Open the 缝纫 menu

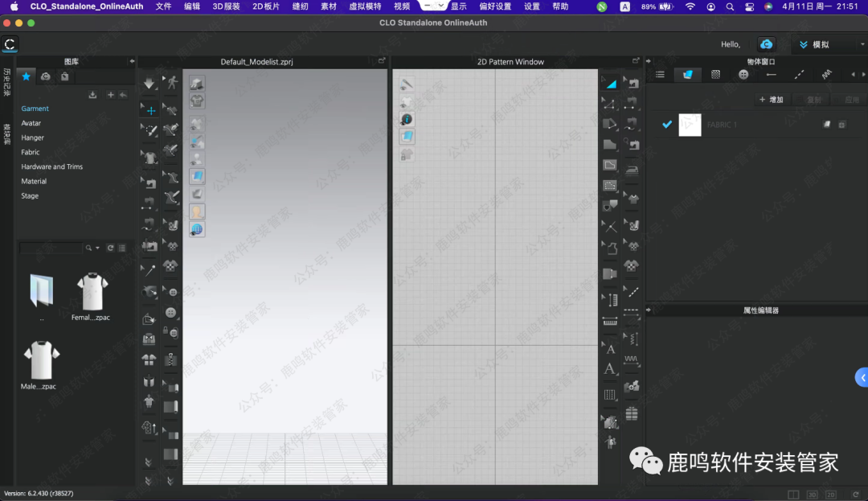click(x=300, y=6)
